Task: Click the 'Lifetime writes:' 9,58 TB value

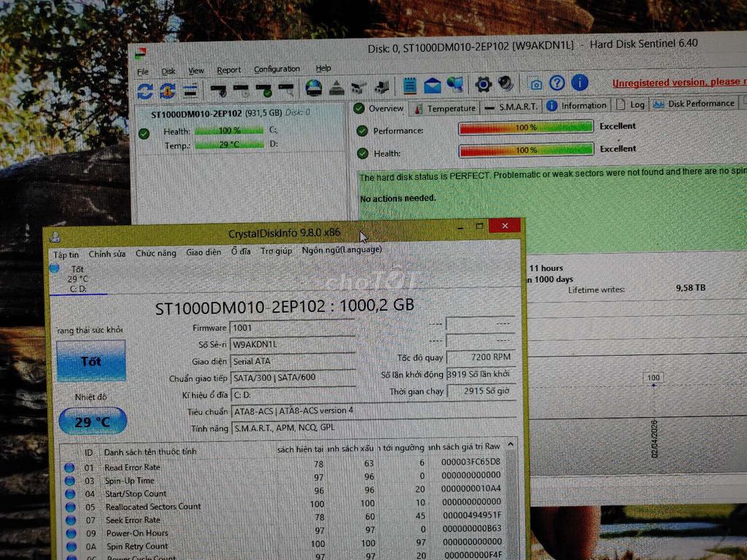Action: click(x=690, y=287)
